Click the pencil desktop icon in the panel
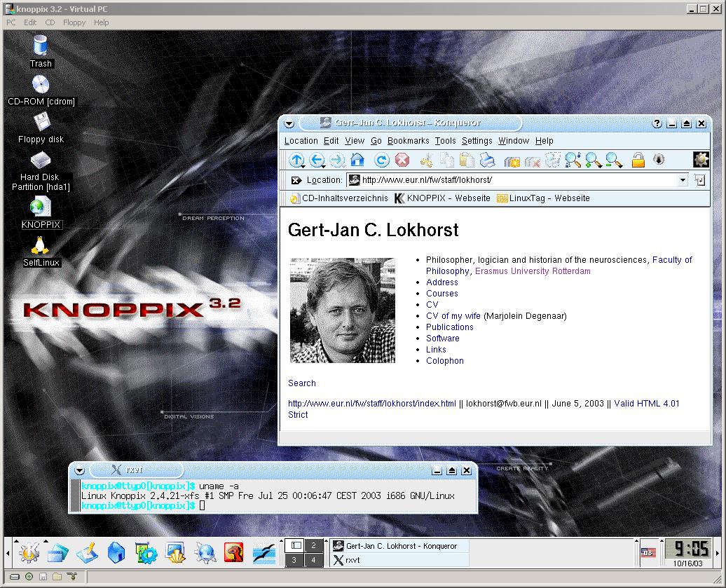 (x=87, y=552)
